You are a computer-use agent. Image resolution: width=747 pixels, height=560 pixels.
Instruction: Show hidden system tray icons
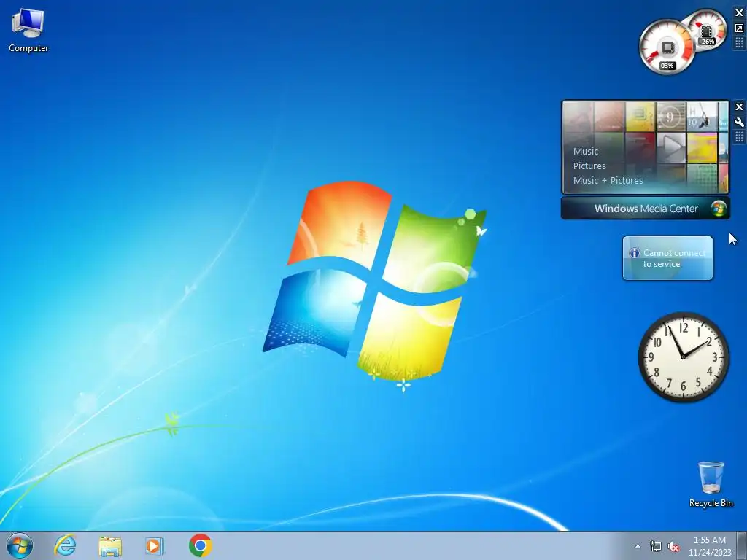(x=638, y=546)
